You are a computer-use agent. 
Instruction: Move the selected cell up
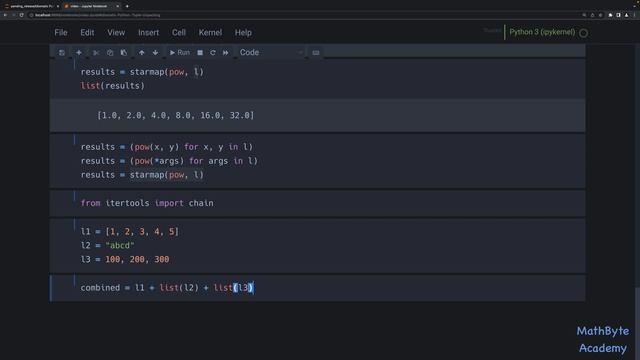coord(142,53)
